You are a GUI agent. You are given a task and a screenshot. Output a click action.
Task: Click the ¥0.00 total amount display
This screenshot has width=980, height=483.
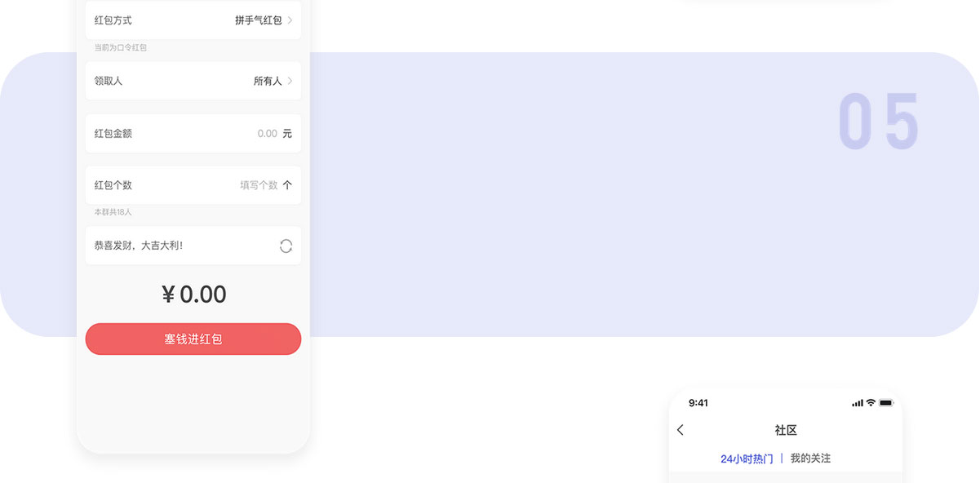[194, 295]
